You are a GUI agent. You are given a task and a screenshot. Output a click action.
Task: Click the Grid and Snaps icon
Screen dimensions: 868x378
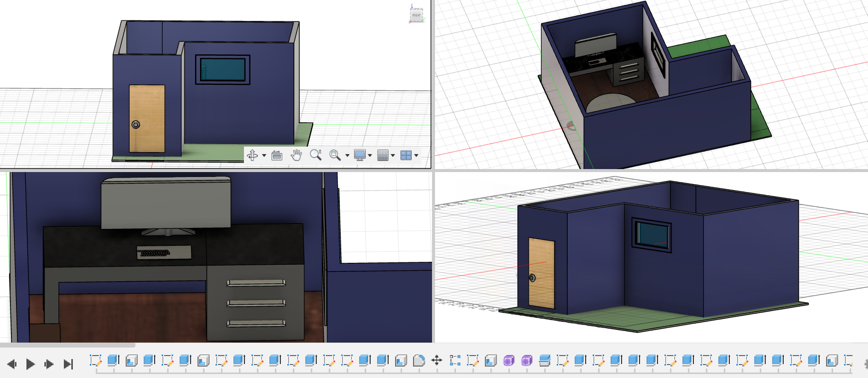pyautogui.click(x=383, y=155)
